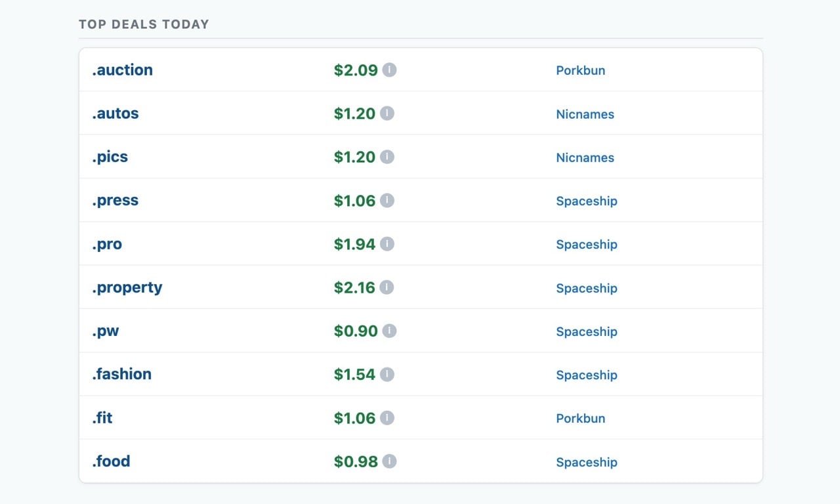
Task: Show info for .property $2.16 price
Action: pos(387,287)
